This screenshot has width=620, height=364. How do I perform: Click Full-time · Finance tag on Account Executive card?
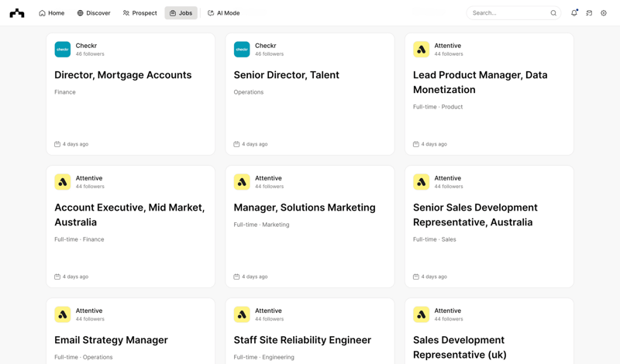click(x=79, y=239)
